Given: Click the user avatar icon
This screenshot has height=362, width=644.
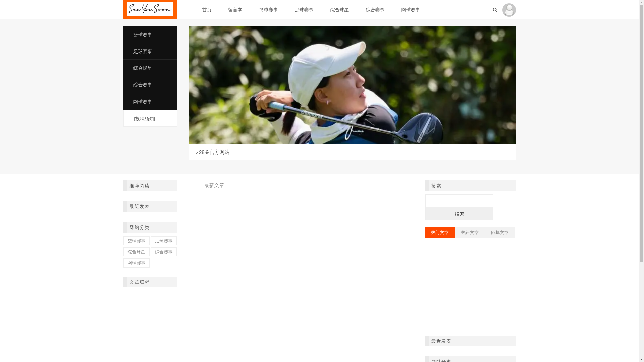Looking at the screenshot, I should (509, 10).
